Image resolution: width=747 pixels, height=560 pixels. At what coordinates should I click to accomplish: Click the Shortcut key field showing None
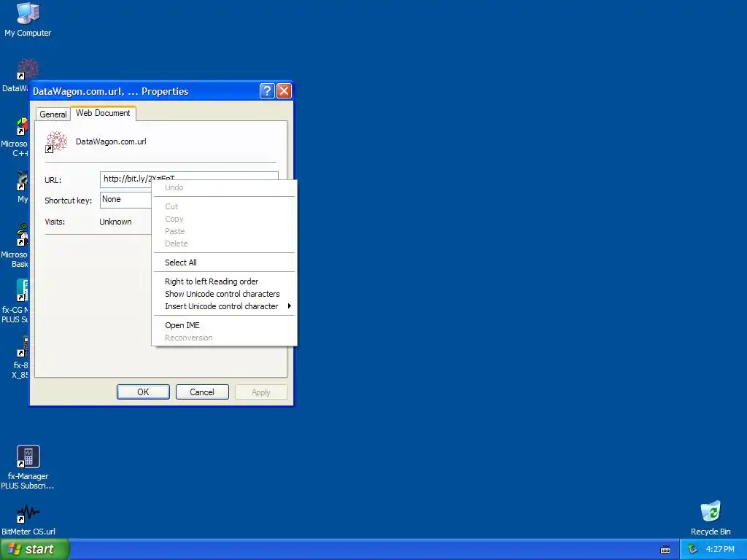pyautogui.click(x=125, y=200)
